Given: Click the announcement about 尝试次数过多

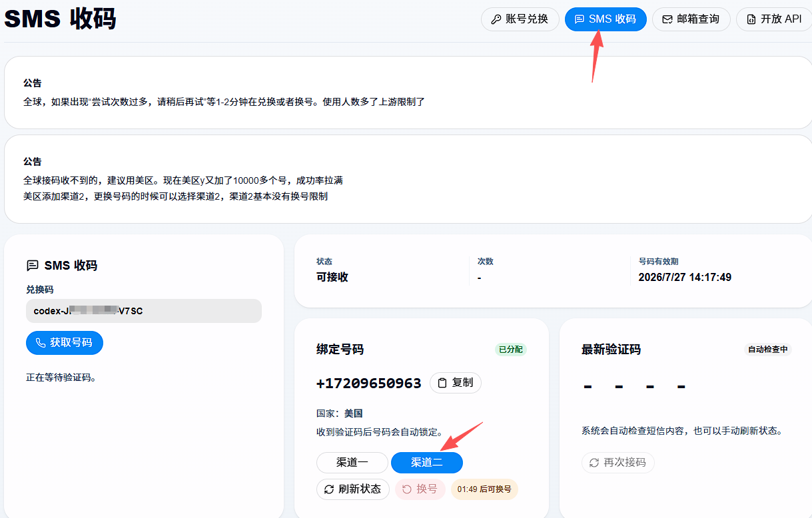Looking at the screenshot, I should click(x=224, y=102).
